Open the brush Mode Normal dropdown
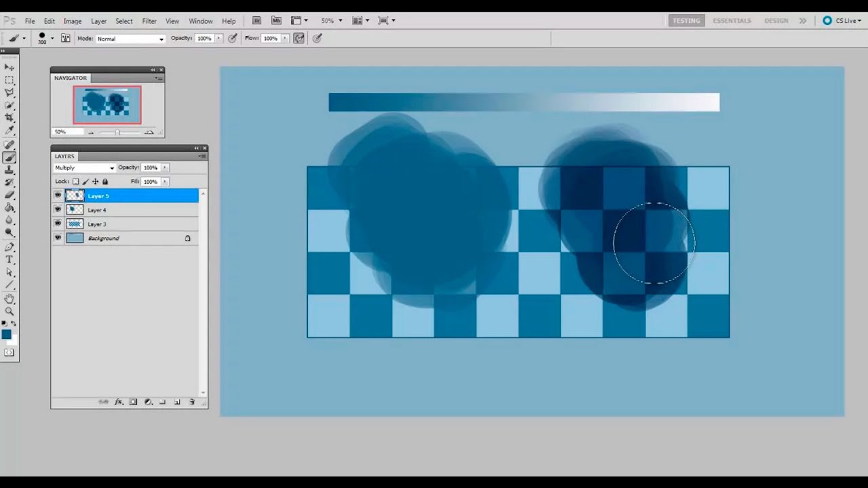Screen dimensions: 868x488 pyautogui.click(x=130, y=39)
